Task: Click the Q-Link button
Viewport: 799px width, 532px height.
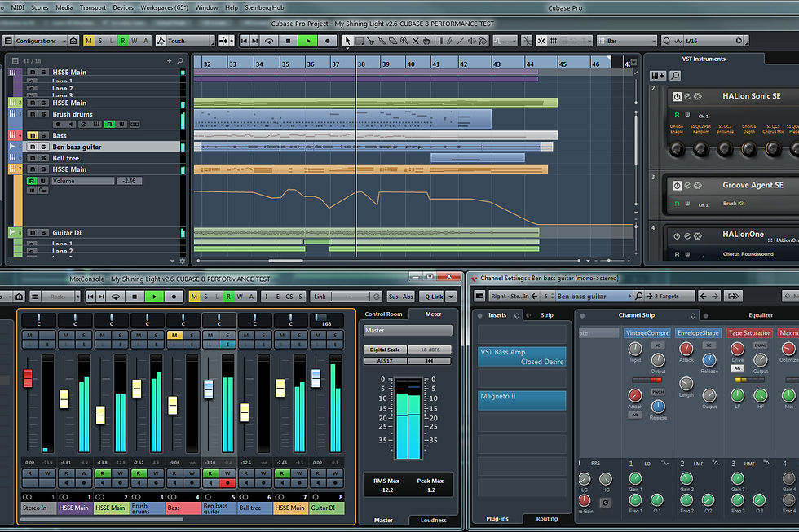Action: (434, 297)
